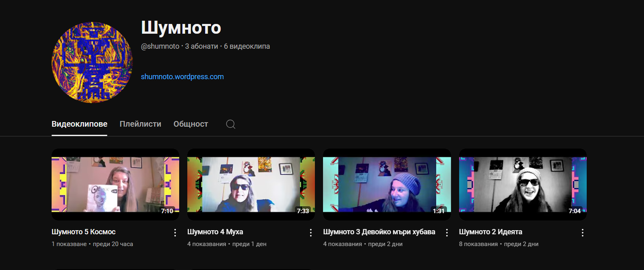Click the 6 видеоклипа count text
644x270 pixels.
coord(247,46)
